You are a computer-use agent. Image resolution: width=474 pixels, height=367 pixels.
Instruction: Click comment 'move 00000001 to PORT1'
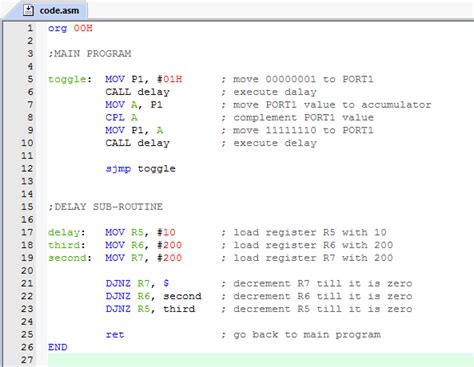[x=303, y=79]
